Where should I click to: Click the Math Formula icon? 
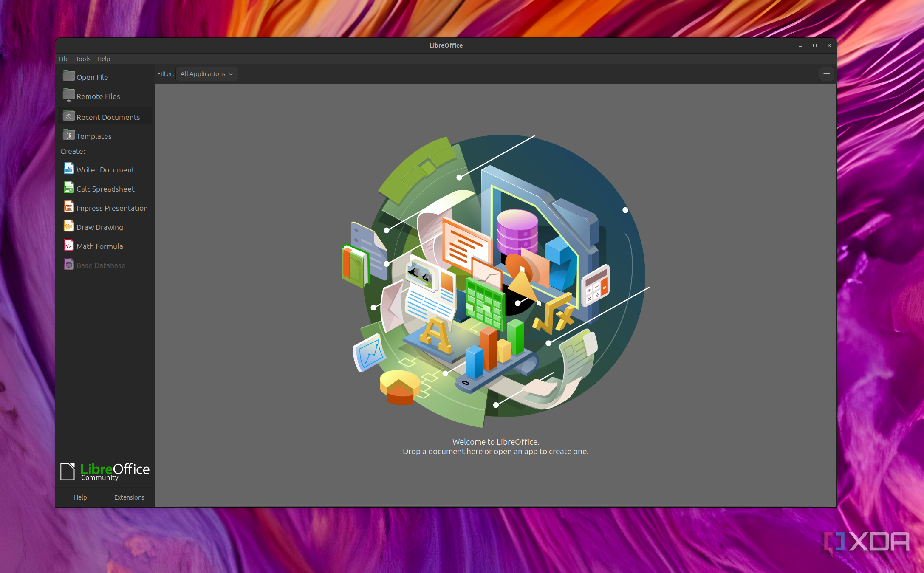click(x=68, y=246)
